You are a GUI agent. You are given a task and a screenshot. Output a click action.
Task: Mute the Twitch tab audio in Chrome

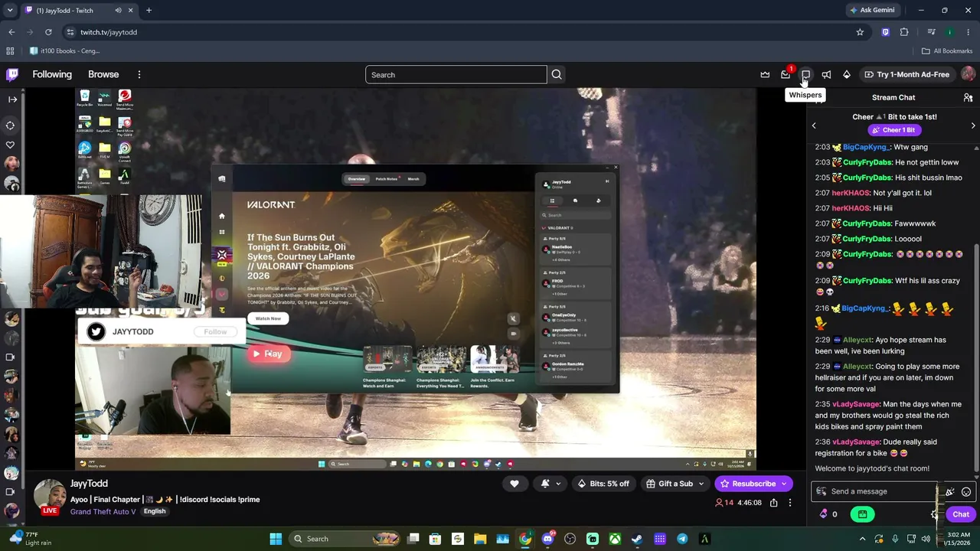118,10
